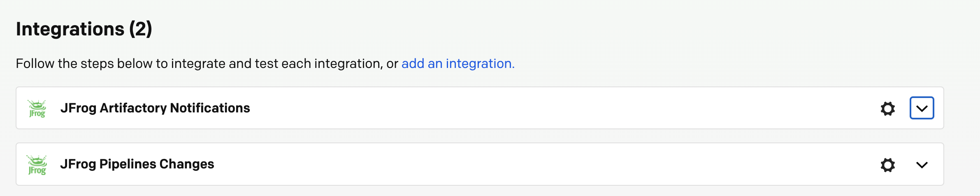This screenshot has height=196, width=980.
Task: Open settings gear for JFrog Artifactory Notifications
Action: pos(887,108)
